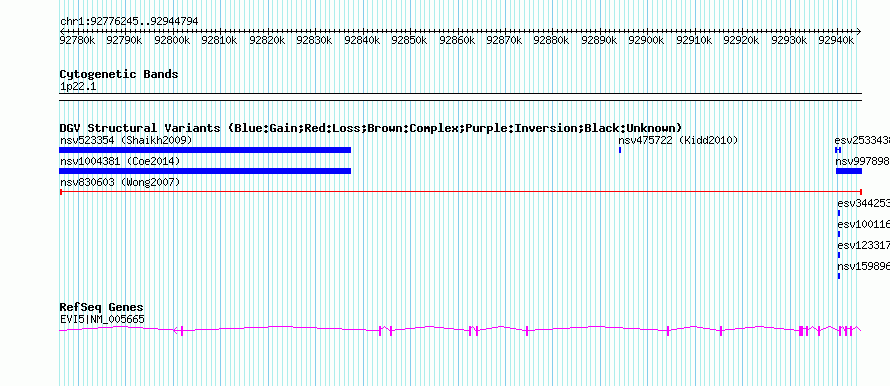Click the red nsv830603 (Wong2007) loss line

[x=461, y=192]
